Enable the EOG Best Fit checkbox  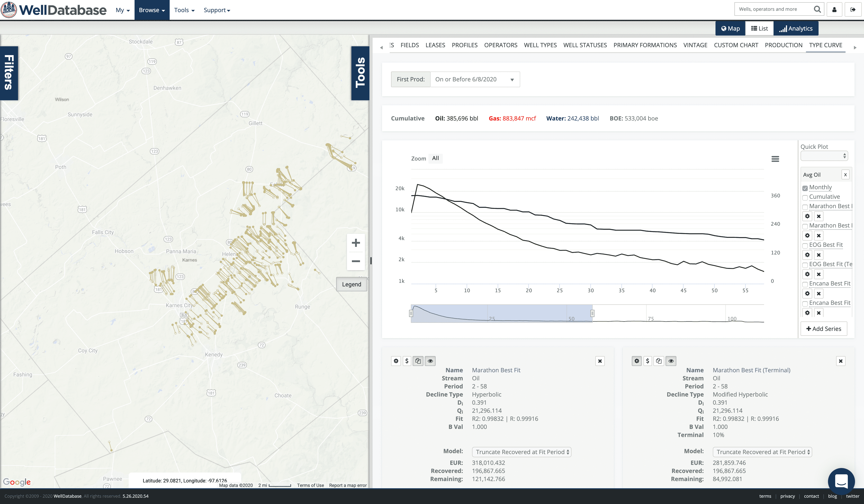(805, 246)
